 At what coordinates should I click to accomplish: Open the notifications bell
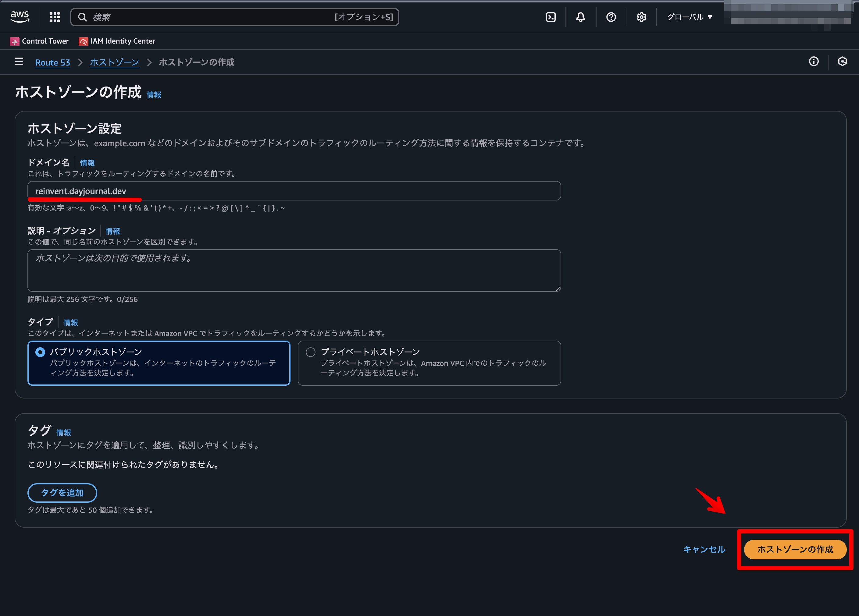coord(581,17)
